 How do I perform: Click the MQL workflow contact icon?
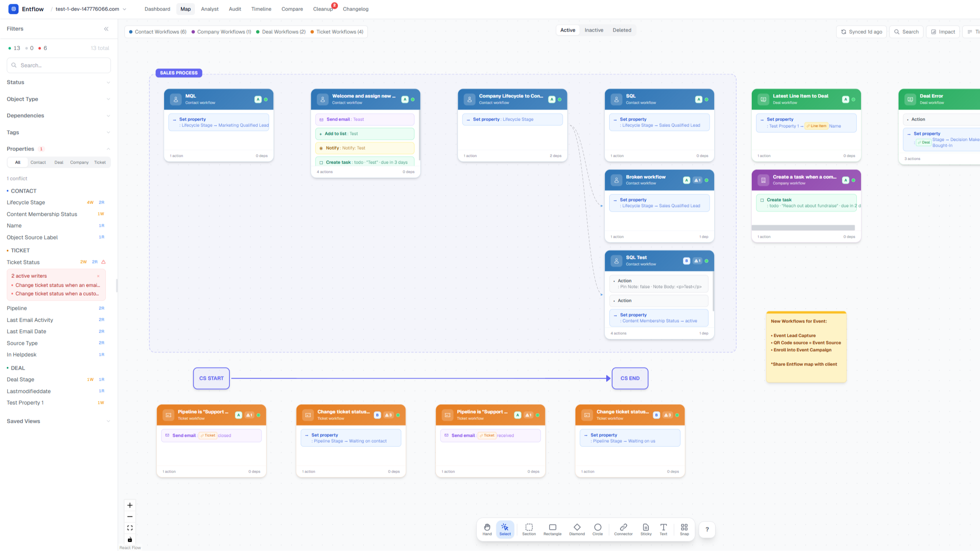click(175, 99)
